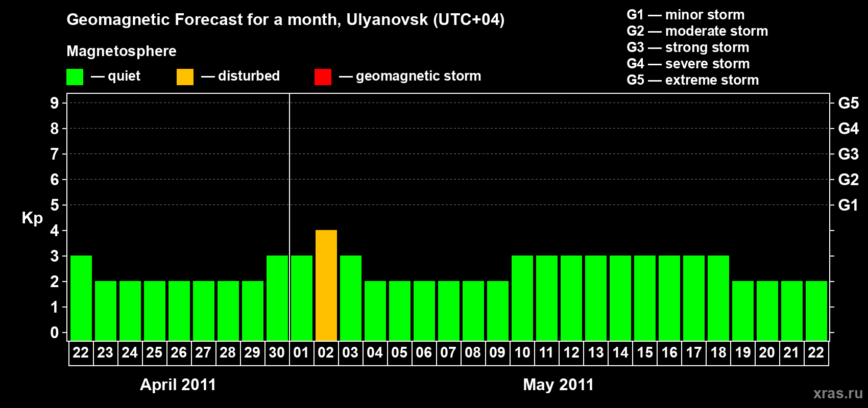Click the Kp axis value 0
Image resolution: width=868 pixels, height=408 pixels.
click(x=55, y=333)
